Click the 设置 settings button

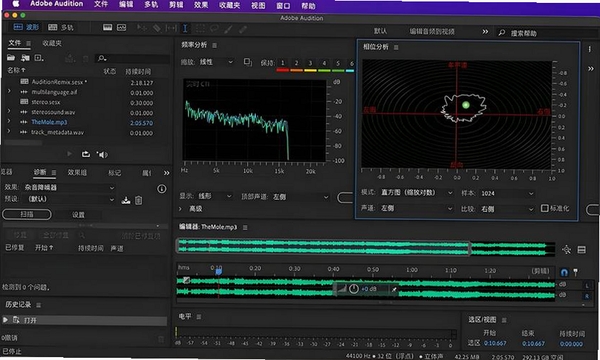pyautogui.click(x=78, y=215)
